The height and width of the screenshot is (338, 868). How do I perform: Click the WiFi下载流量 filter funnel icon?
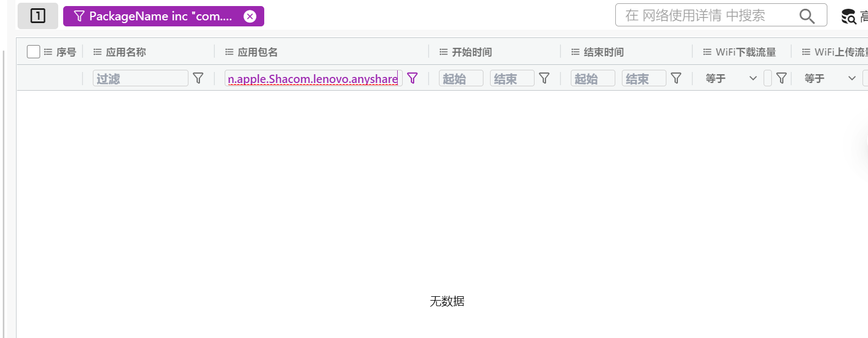pyautogui.click(x=782, y=79)
